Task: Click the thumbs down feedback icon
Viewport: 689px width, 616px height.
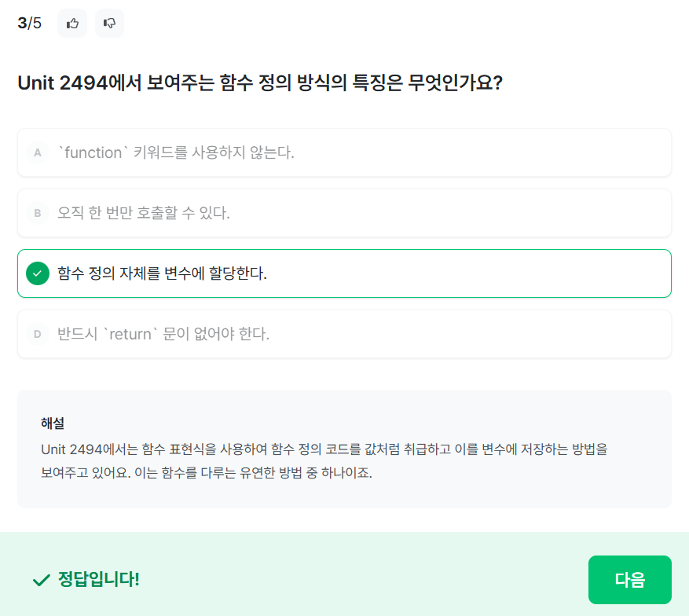Action: pos(110,24)
